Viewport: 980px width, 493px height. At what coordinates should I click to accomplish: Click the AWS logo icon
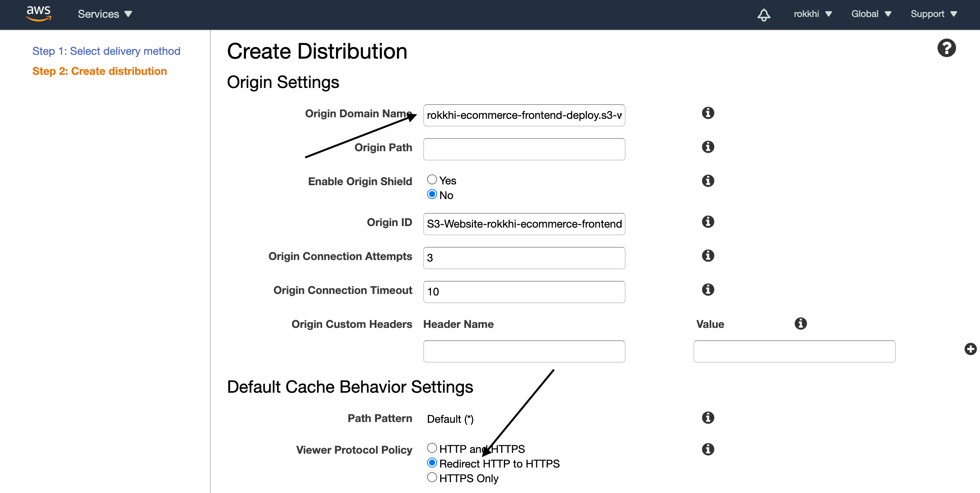coord(39,14)
